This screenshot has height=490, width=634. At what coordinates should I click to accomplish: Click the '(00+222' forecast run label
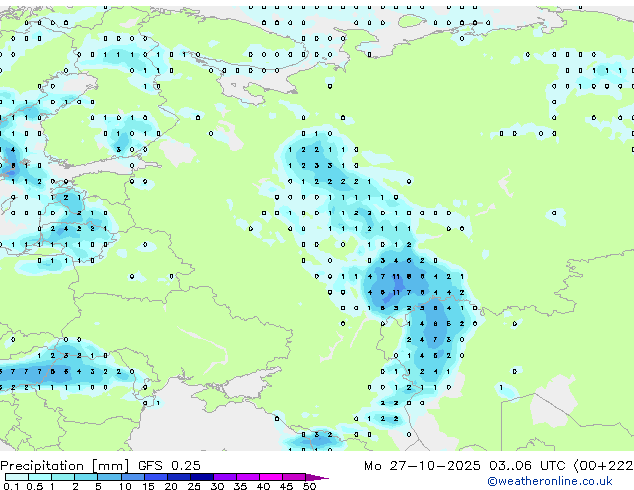click(603, 466)
